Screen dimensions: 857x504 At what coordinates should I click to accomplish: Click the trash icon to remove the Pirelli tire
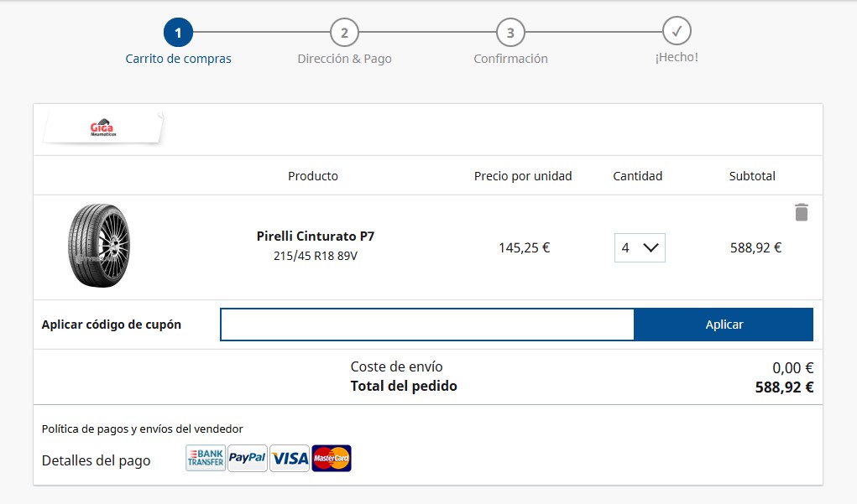tap(801, 212)
